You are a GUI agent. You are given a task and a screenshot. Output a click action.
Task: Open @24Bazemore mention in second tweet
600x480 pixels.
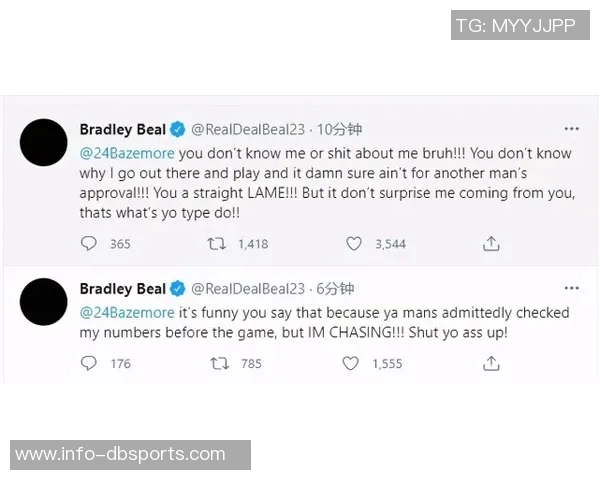click(x=127, y=312)
